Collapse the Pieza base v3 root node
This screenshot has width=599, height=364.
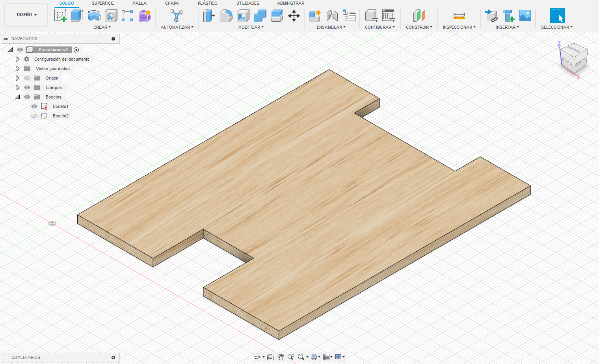11,50
